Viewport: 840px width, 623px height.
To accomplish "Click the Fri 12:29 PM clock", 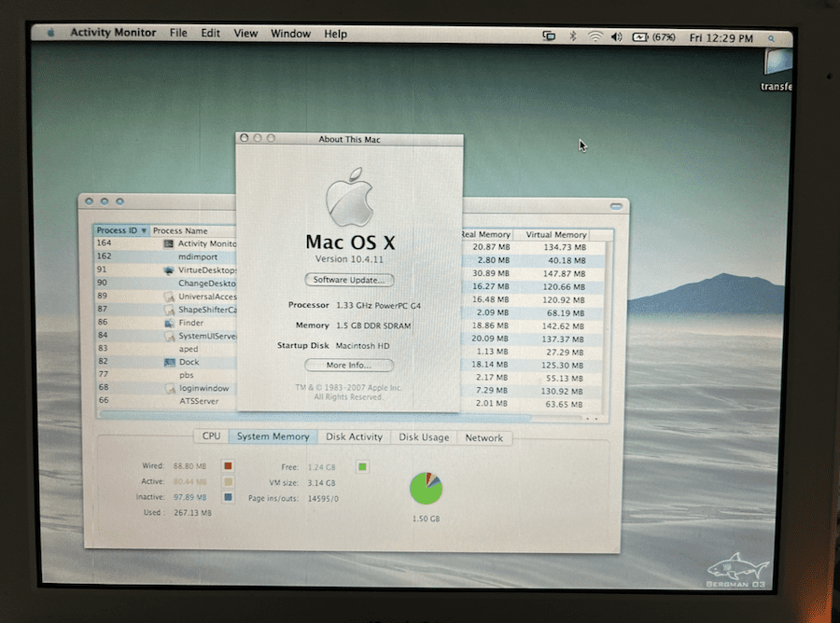I will [721, 38].
